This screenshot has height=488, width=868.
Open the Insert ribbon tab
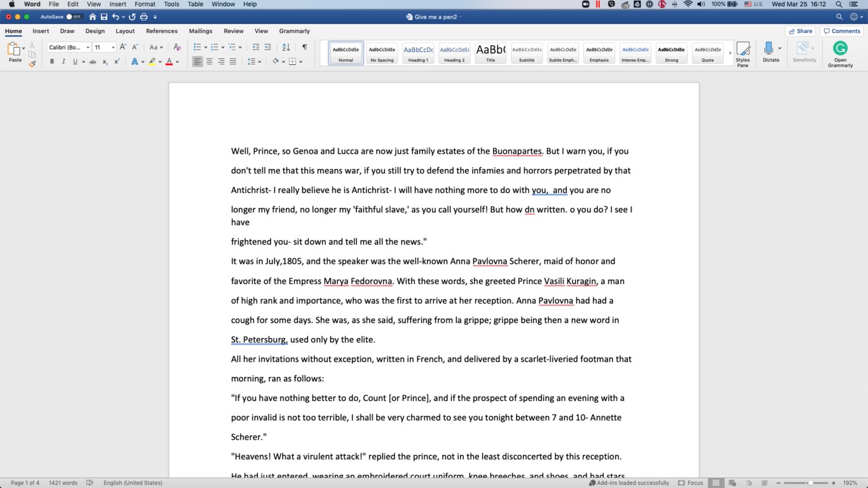[x=41, y=30]
